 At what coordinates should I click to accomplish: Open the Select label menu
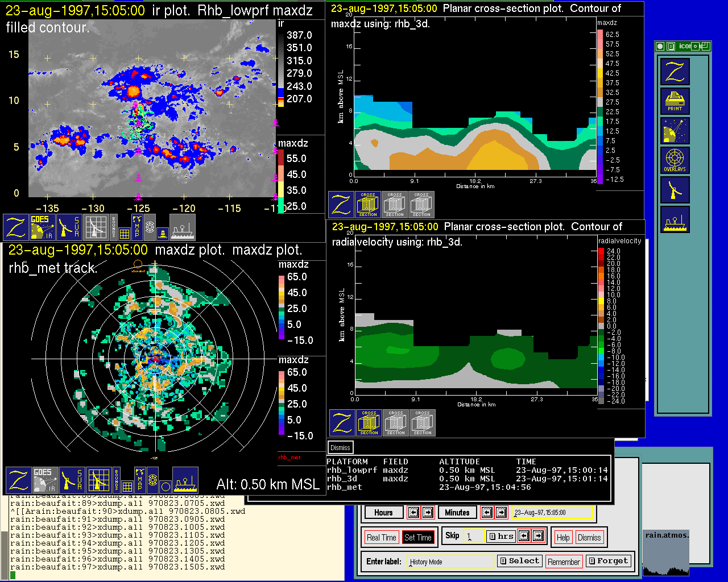pyautogui.click(x=519, y=561)
